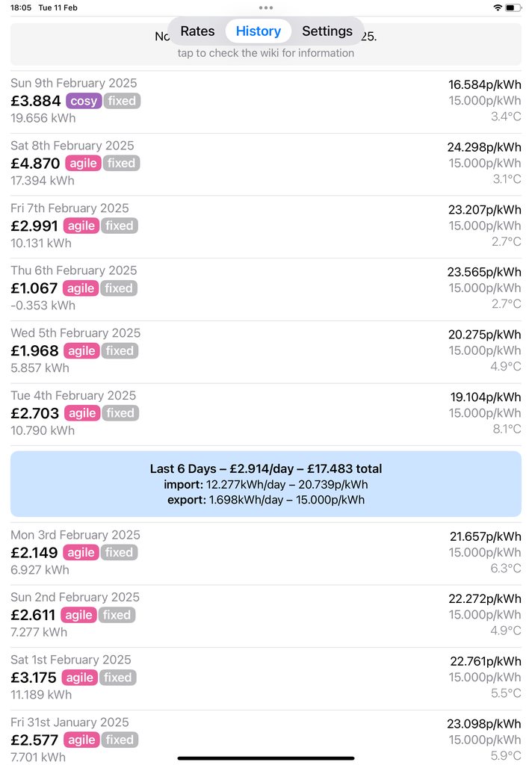Tap the agile badge on Sat 8th February
532x765 pixels.
82,163
